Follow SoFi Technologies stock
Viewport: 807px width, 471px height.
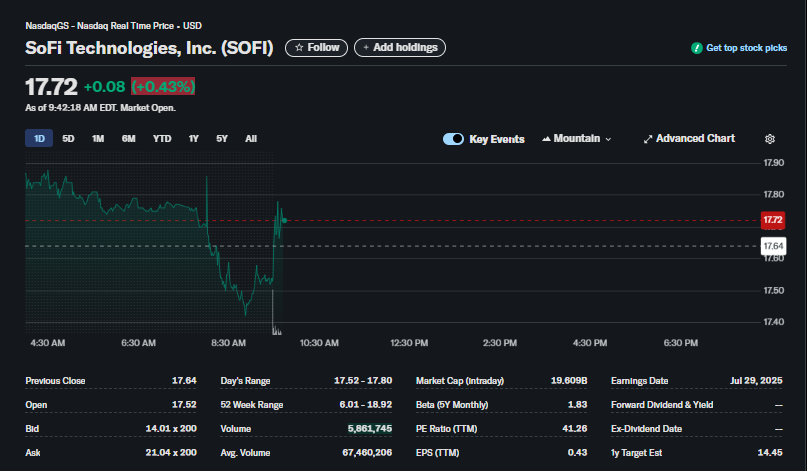(x=317, y=47)
